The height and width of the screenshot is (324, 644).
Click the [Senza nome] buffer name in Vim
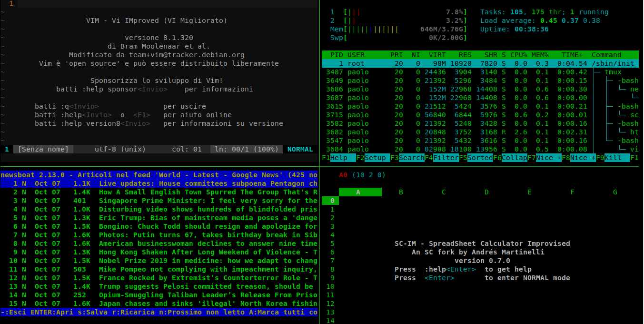click(43, 149)
